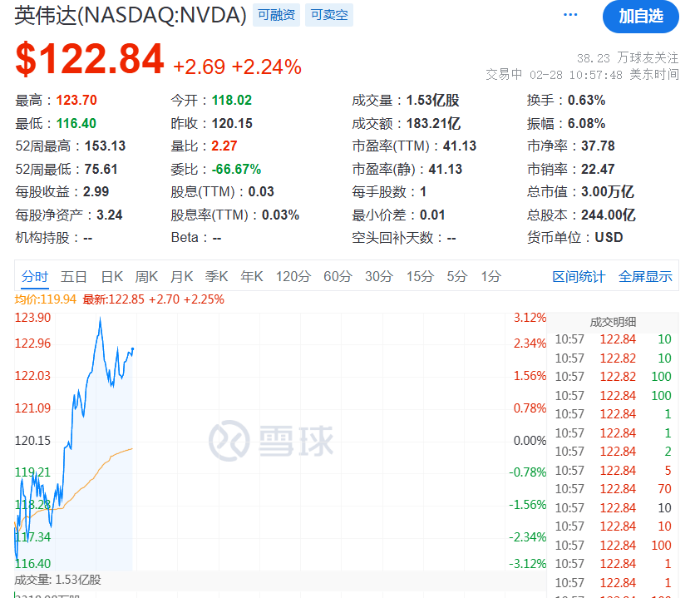Click the trade row with volume 70
Screen dimensions: 700x598
click(x=613, y=489)
